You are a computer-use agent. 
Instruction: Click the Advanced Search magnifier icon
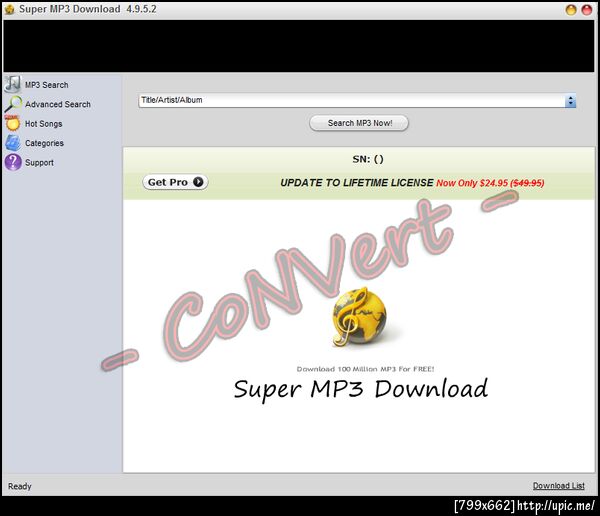[x=13, y=104]
